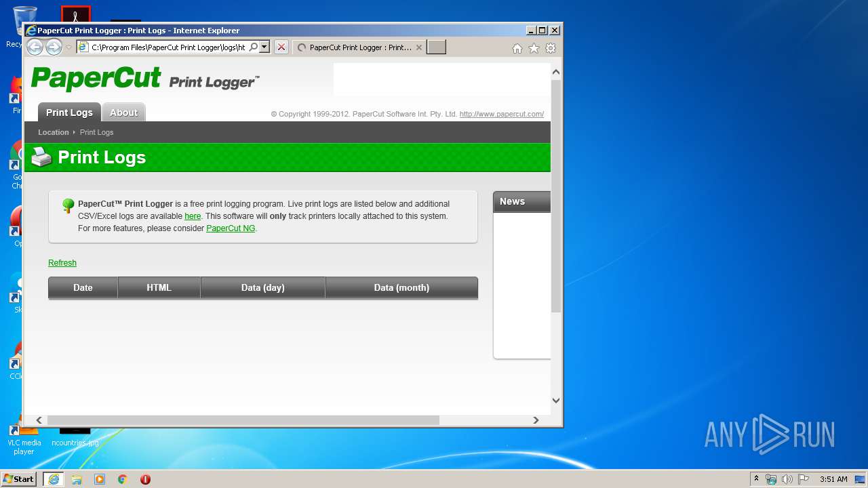Viewport: 868px width, 488px height.
Task: Click the Print Logs breadcrumb entry
Action: pyautogui.click(x=96, y=132)
